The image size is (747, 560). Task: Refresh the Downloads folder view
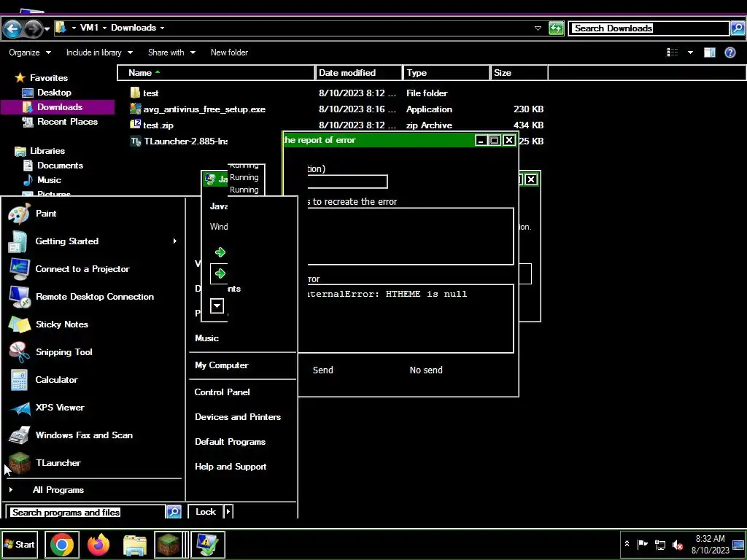tap(556, 28)
